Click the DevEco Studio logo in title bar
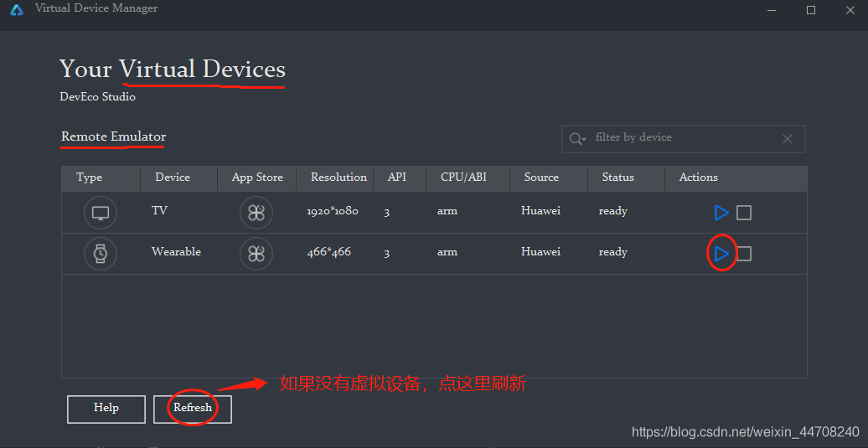This screenshot has height=448, width=868. [17, 10]
